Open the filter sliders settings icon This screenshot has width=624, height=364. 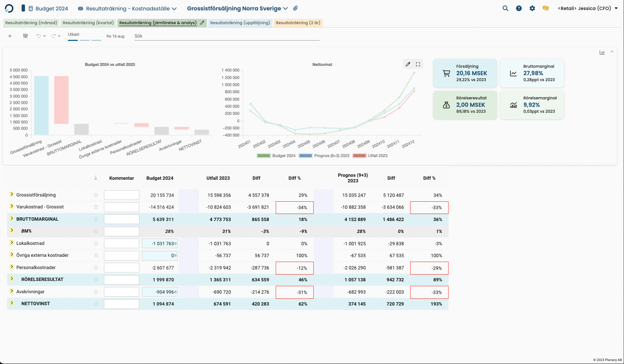(x=25, y=36)
